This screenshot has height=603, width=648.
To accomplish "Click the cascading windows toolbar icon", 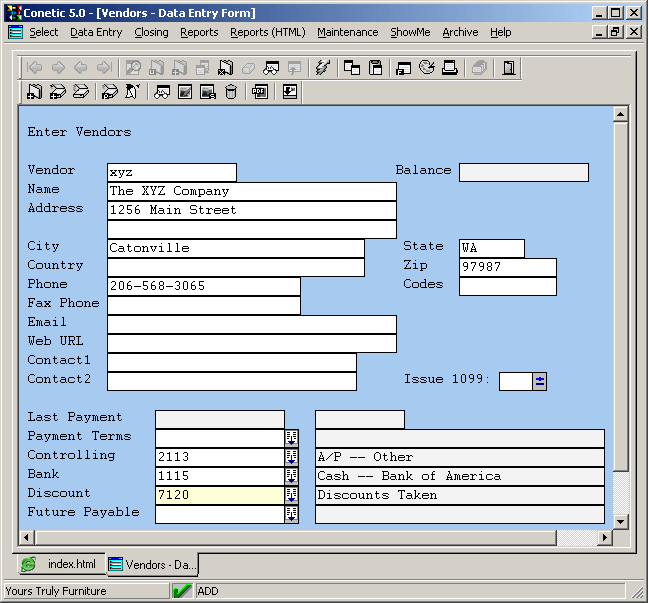I will pos(352,68).
